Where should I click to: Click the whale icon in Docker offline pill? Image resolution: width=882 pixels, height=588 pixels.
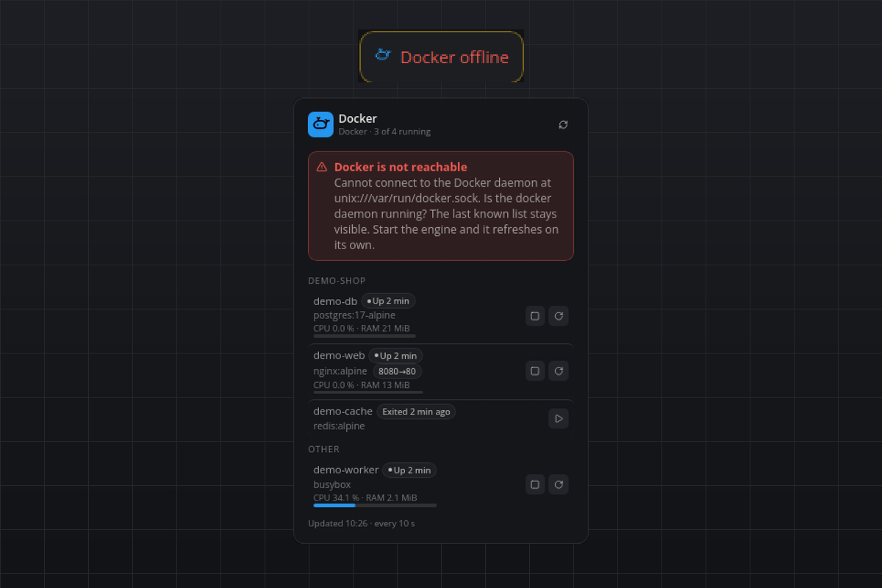[x=383, y=54]
